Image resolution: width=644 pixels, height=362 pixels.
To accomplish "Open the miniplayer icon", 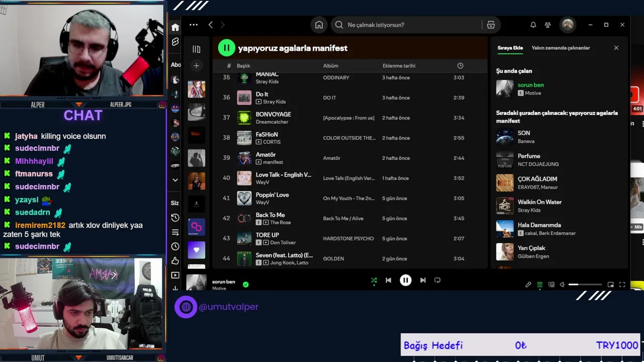I will [611, 285].
